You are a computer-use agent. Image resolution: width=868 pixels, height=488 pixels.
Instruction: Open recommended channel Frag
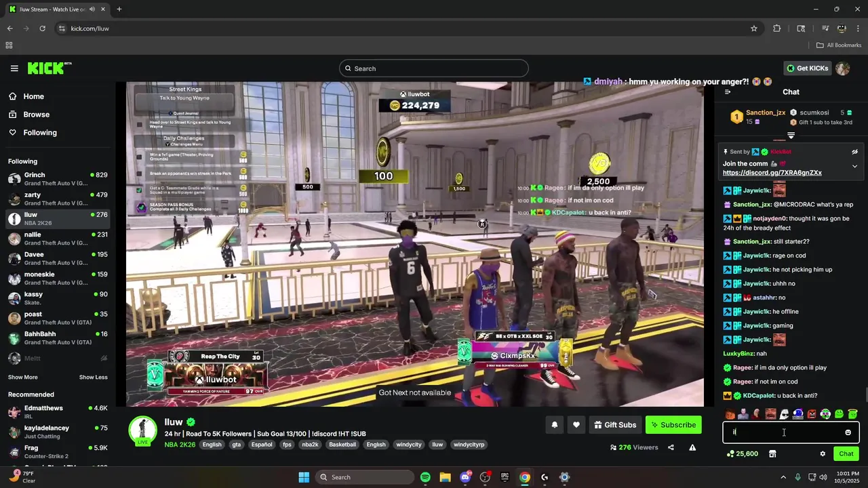tap(58, 452)
